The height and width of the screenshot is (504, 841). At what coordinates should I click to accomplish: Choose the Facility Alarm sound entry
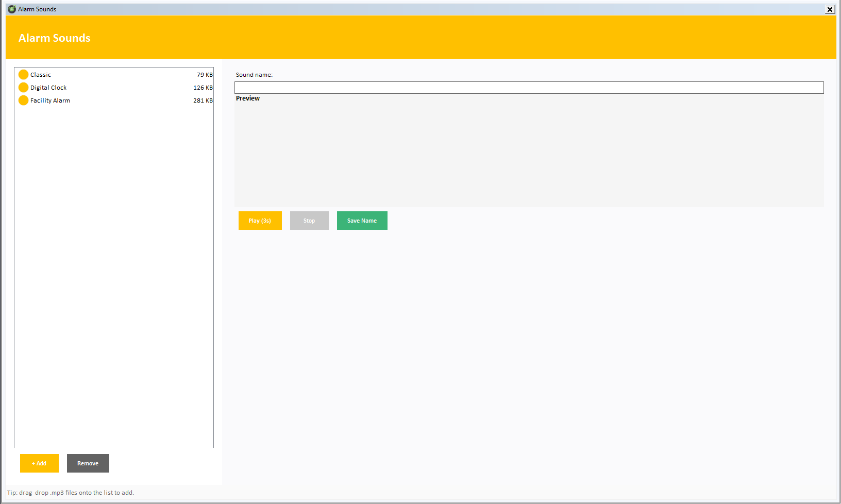(x=50, y=100)
